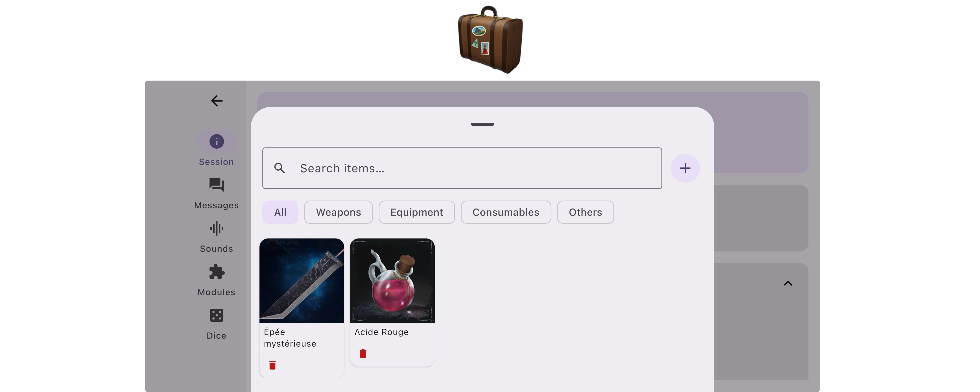Go back with the left arrow icon
The height and width of the screenshot is (392, 980).
tap(216, 101)
